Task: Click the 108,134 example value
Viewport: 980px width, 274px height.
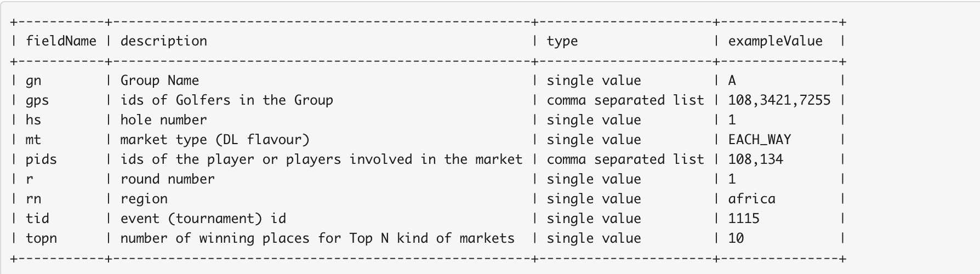Action: 755,159
